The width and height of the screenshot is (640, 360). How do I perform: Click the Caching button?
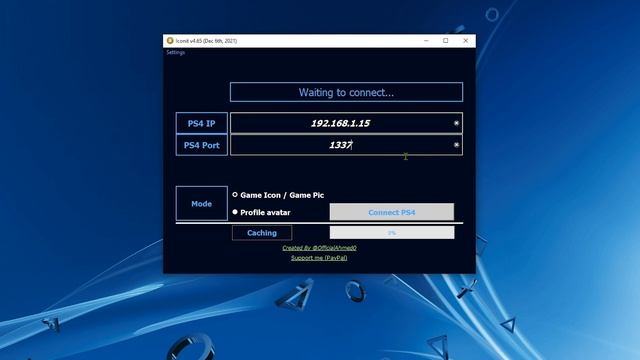click(x=262, y=233)
